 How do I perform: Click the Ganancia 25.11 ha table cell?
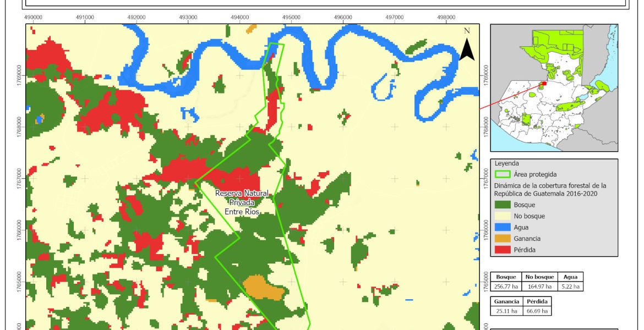505,311
